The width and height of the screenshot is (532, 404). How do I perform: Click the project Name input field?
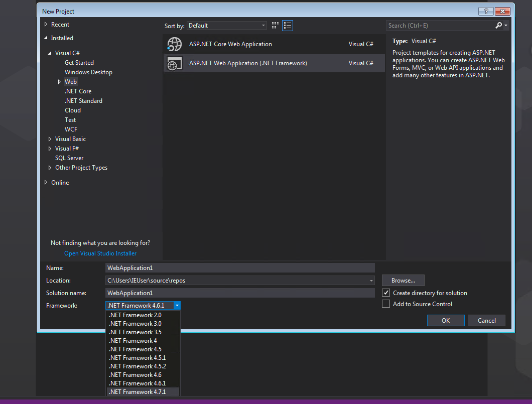tap(240, 268)
